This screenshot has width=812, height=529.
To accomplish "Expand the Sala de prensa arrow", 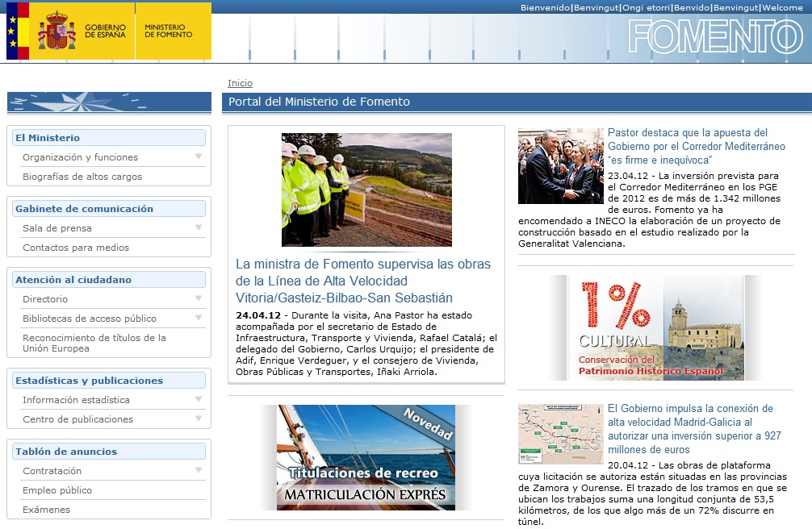I will click(x=198, y=227).
